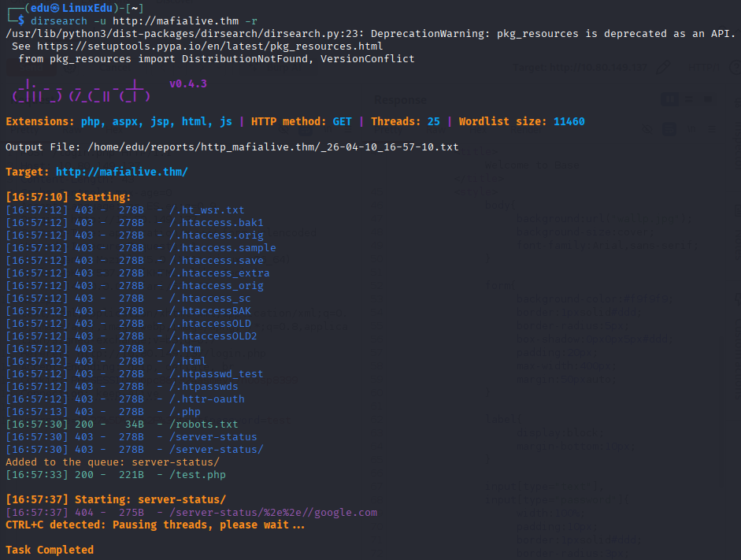Image resolution: width=741 pixels, height=560 pixels.
Task: Click the '/.htaccessOLD2' result path
Action: click(213, 336)
